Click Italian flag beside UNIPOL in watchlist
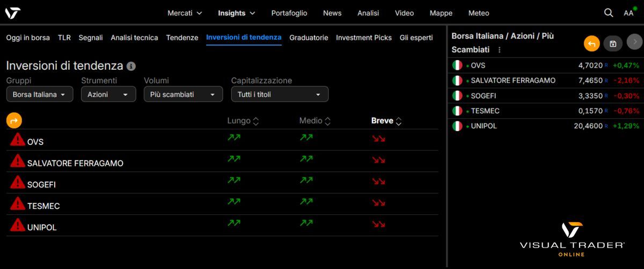644x269 pixels. [457, 126]
